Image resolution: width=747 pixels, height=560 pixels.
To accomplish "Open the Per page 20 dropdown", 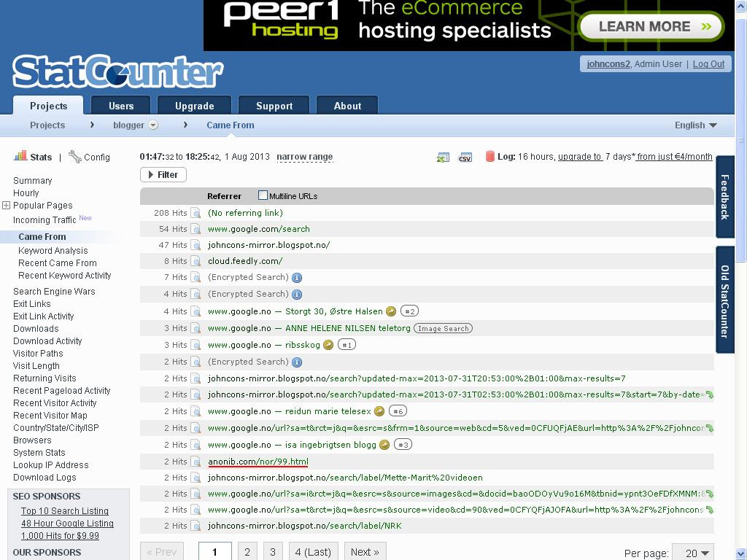I will coord(693,553).
